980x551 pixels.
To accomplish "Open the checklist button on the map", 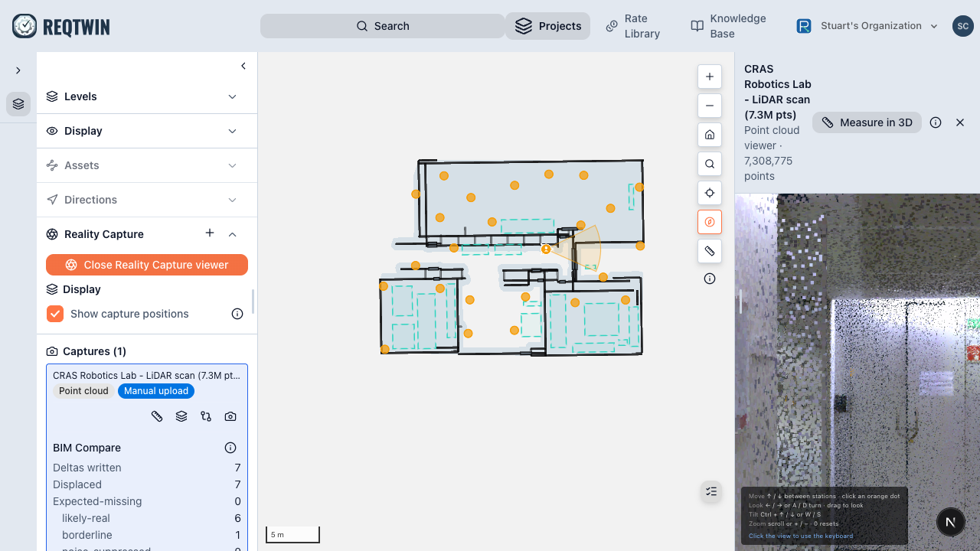I will coord(711,491).
